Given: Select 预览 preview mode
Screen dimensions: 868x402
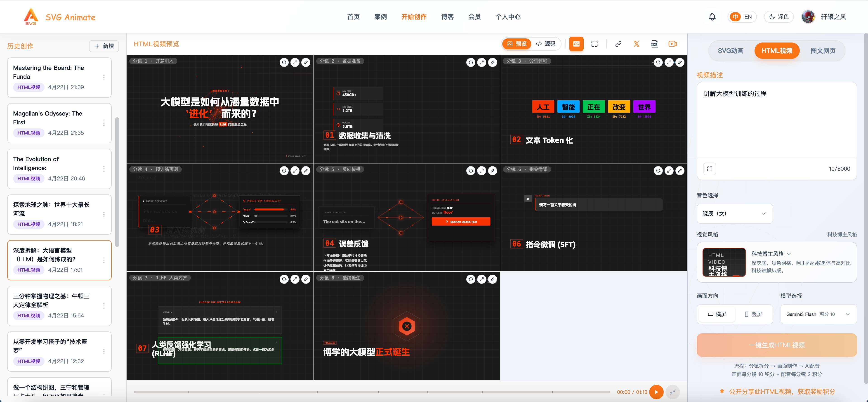Looking at the screenshot, I should [517, 44].
